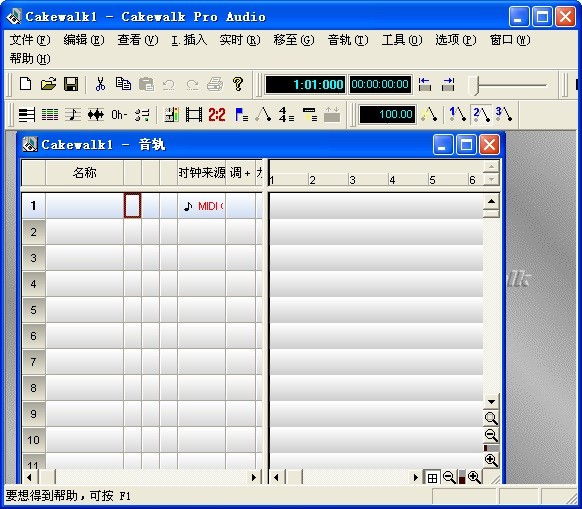Viewport: 582px width, 509px height.
Task: Click the New file icon
Action: [x=25, y=84]
